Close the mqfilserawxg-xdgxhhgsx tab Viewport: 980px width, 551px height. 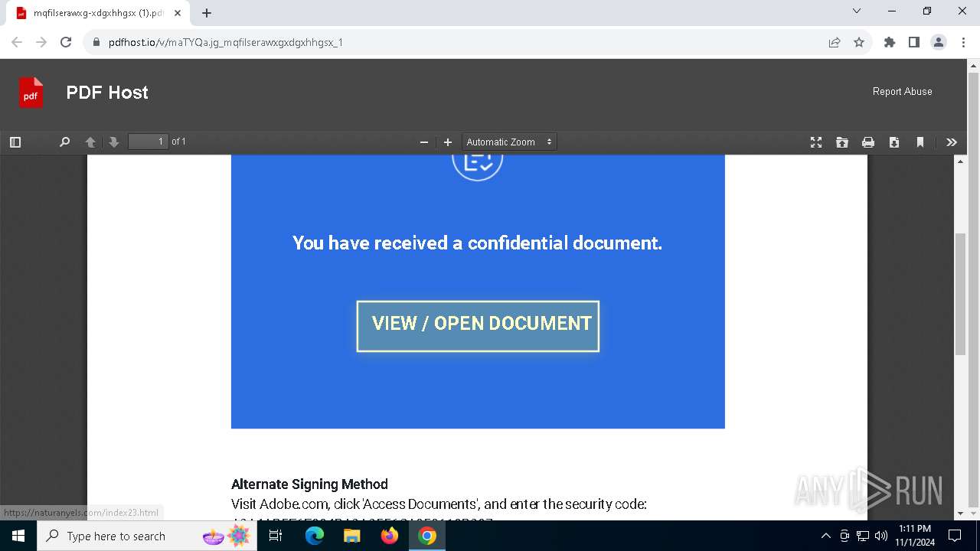pos(178,13)
